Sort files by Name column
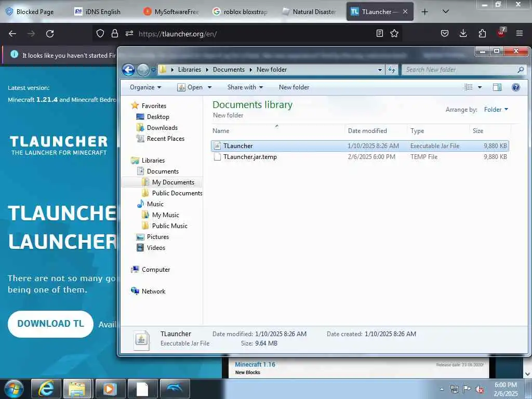 pos(277,130)
